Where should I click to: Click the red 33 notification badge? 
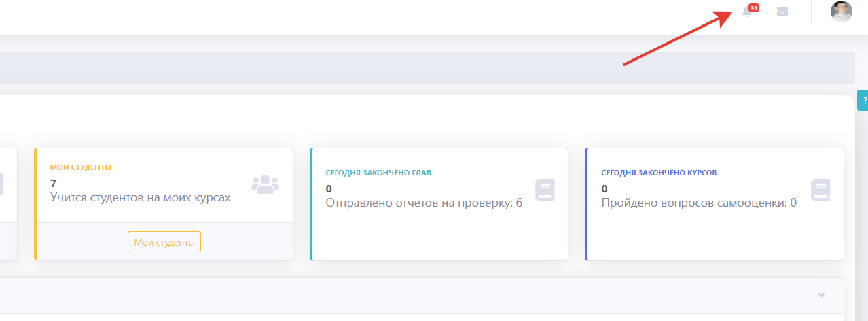pos(754,7)
